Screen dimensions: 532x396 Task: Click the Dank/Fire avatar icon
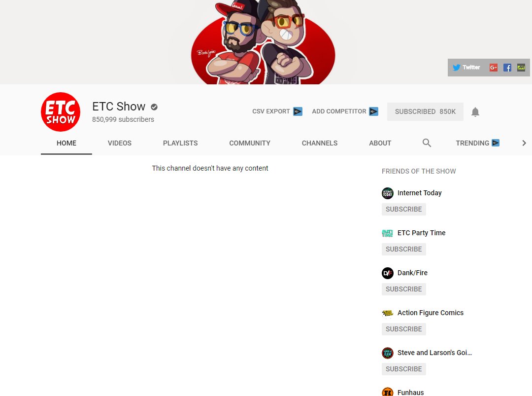pyautogui.click(x=388, y=273)
